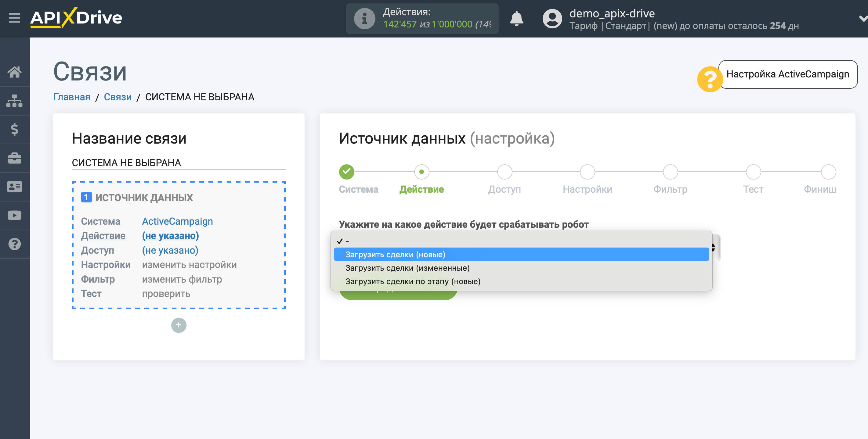The width and height of the screenshot is (868, 439).
Task: Click the ApiX-Drive logo
Action: pyautogui.click(x=76, y=17)
